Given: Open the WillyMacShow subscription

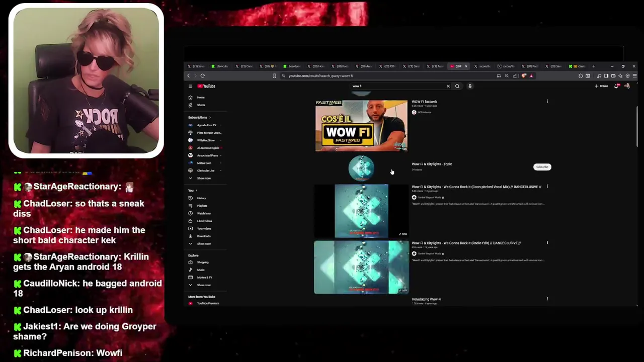Looking at the screenshot, I should point(206,140).
